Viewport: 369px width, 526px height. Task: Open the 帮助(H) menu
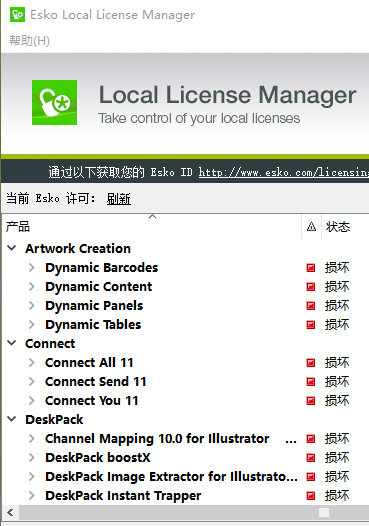tap(30, 41)
